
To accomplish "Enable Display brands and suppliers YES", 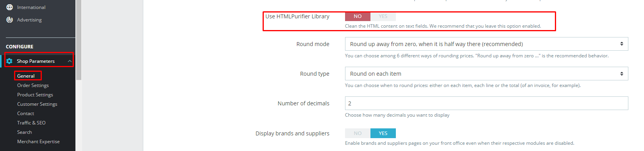I will 383,133.
